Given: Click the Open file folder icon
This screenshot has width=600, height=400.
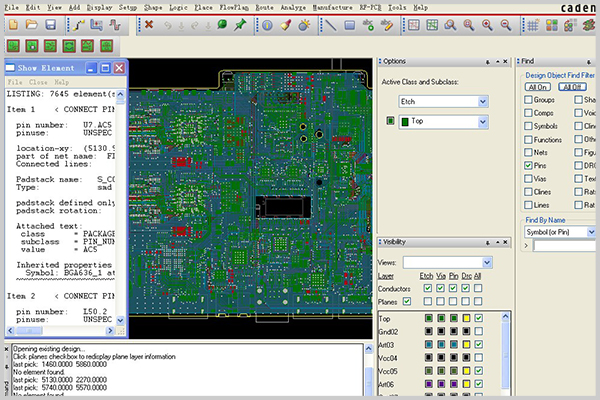Looking at the screenshot, I should (x=30, y=24).
